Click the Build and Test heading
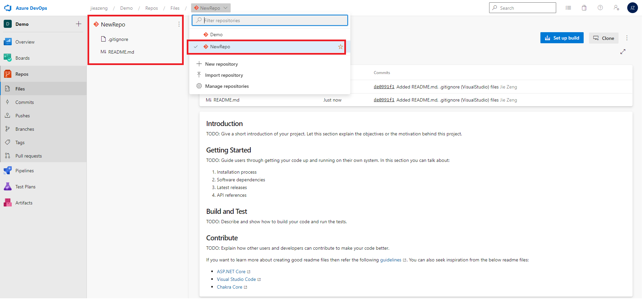Screen dimensions: 644x305 227,211
